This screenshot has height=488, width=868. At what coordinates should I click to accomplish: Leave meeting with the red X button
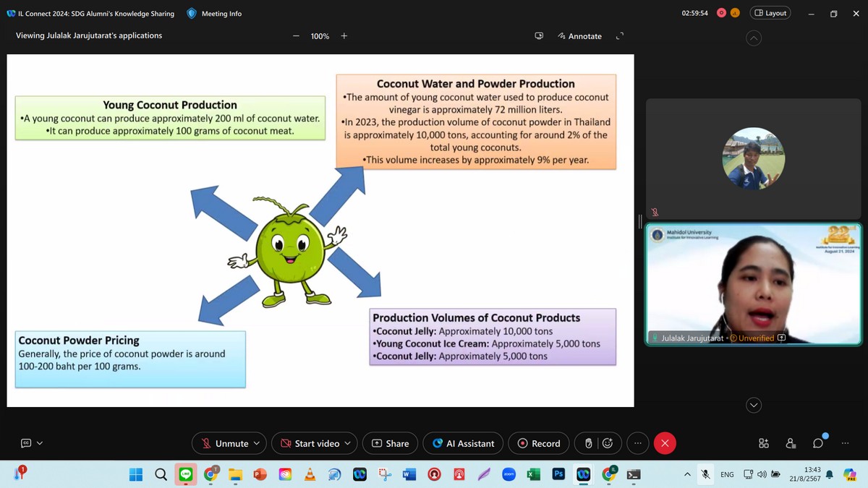[x=665, y=443]
